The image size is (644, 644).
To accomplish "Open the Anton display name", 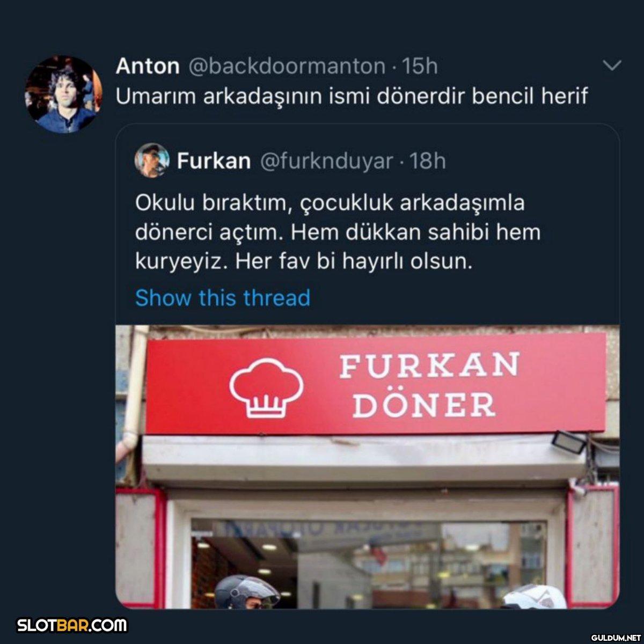I will tap(148, 67).
